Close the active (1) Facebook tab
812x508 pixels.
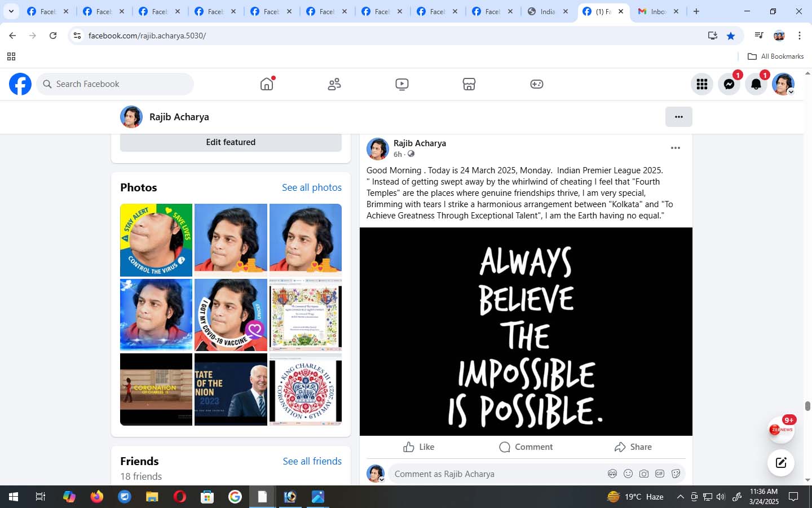(621, 11)
